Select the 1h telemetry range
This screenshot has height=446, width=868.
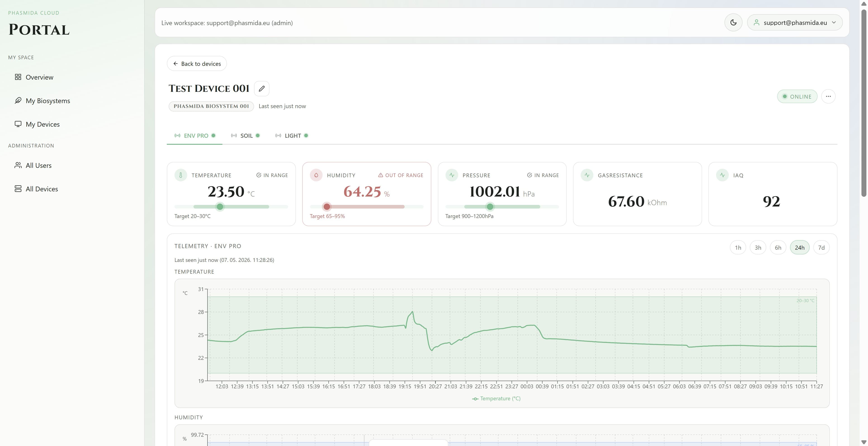click(738, 248)
